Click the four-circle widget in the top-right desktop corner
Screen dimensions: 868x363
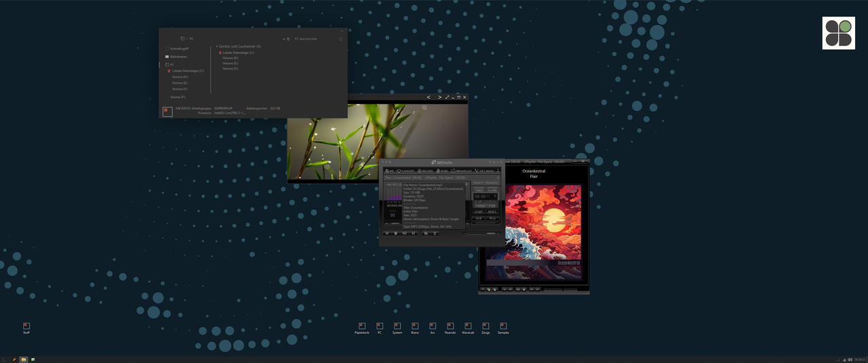tap(839, 33)
